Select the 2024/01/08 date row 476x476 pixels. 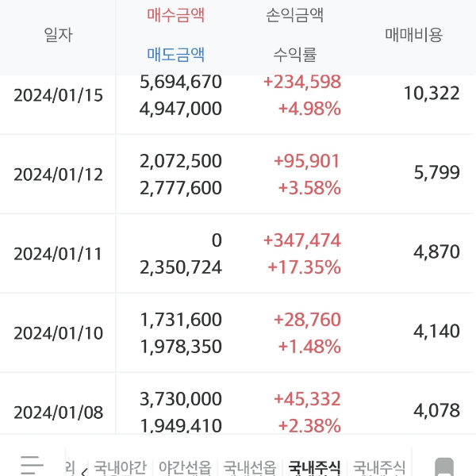click(x=59, y=413)
